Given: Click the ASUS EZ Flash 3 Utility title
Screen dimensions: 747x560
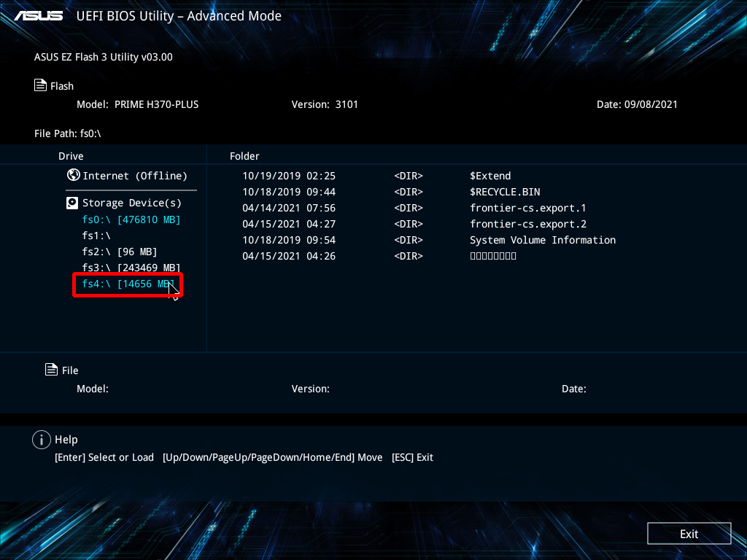Looking at the screenshot, I should (x=104, y=57).
